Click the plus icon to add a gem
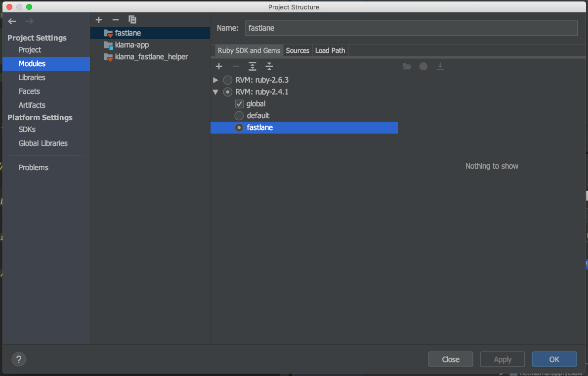This screenshot has width=588, height=376. click(x=219, y=66)
